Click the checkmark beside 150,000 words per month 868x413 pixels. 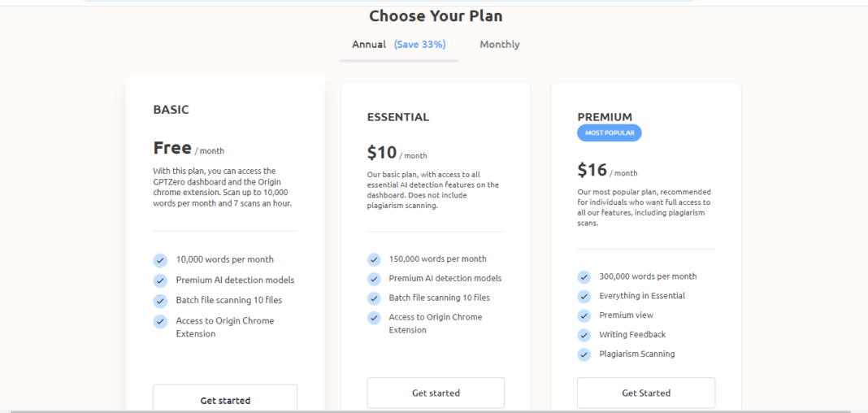(x=374, y=259)
